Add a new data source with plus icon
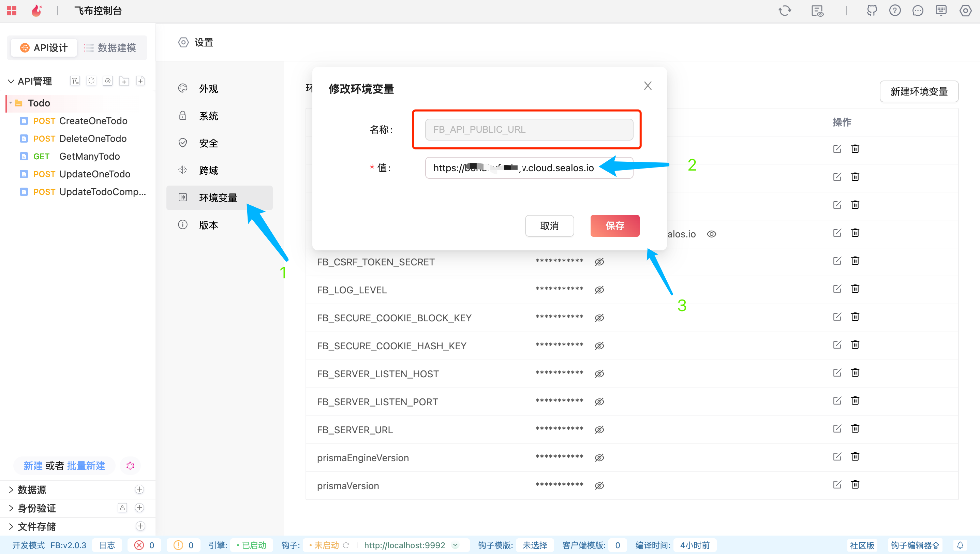This screenshot has width=980, height=554. 139,489
